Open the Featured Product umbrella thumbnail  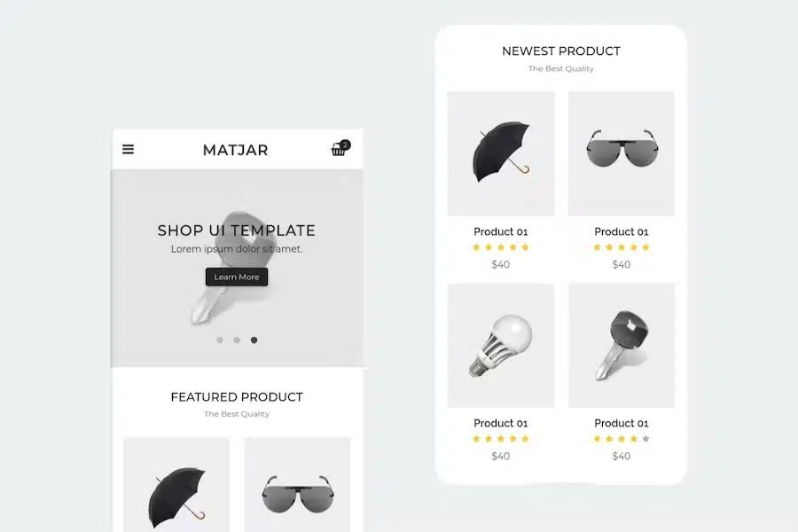point(176,485)
